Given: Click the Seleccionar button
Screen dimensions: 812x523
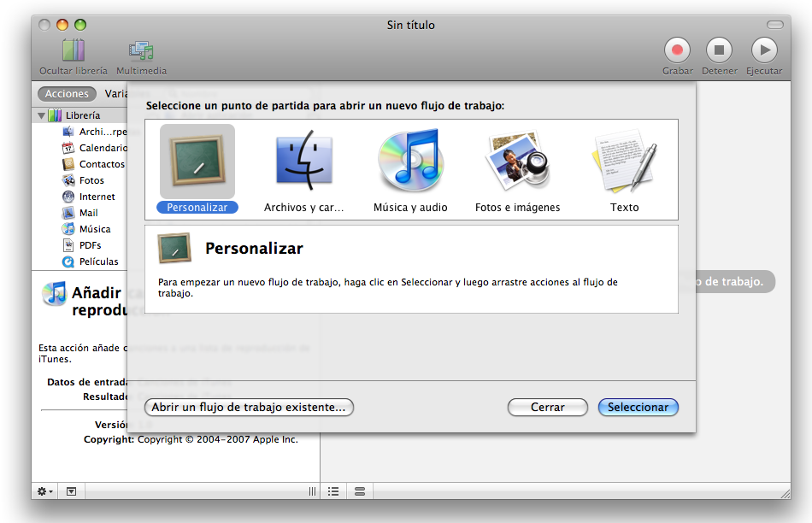Looking at the screenshot, I should click(638, 407).
